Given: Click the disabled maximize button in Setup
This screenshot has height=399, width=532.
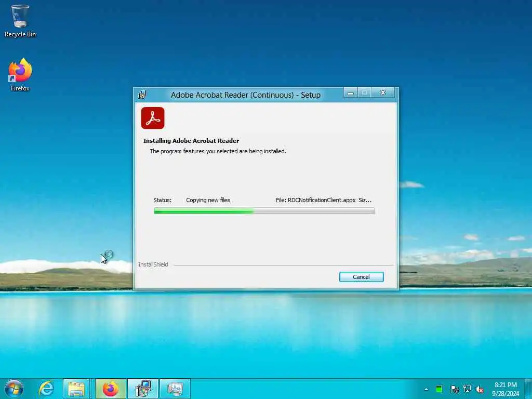Looking at the screenshot, I should pos(365,92).
